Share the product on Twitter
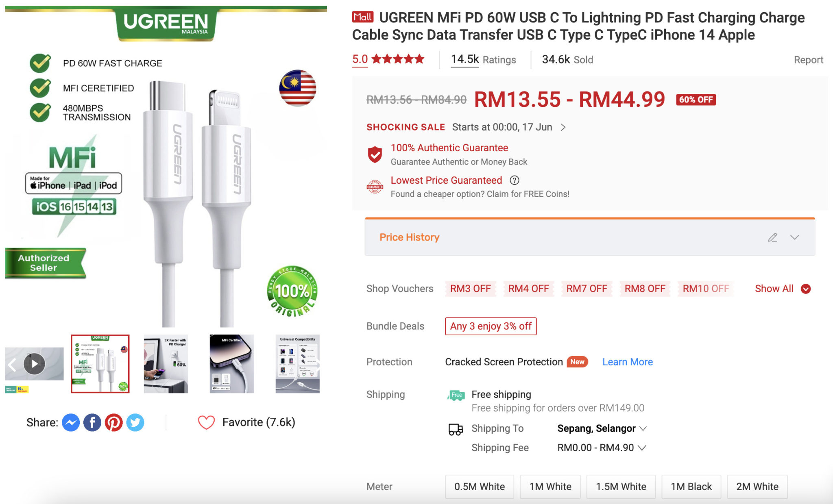 (135, 423)
